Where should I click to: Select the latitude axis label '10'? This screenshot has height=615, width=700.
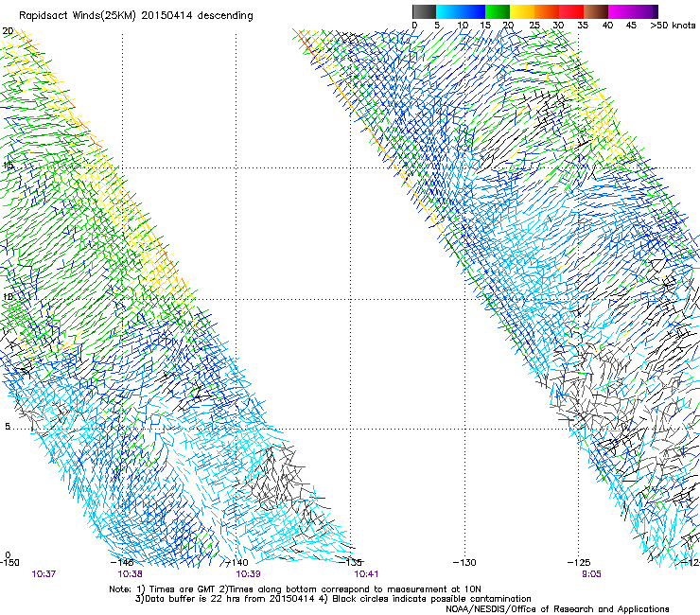click(8, 296)
